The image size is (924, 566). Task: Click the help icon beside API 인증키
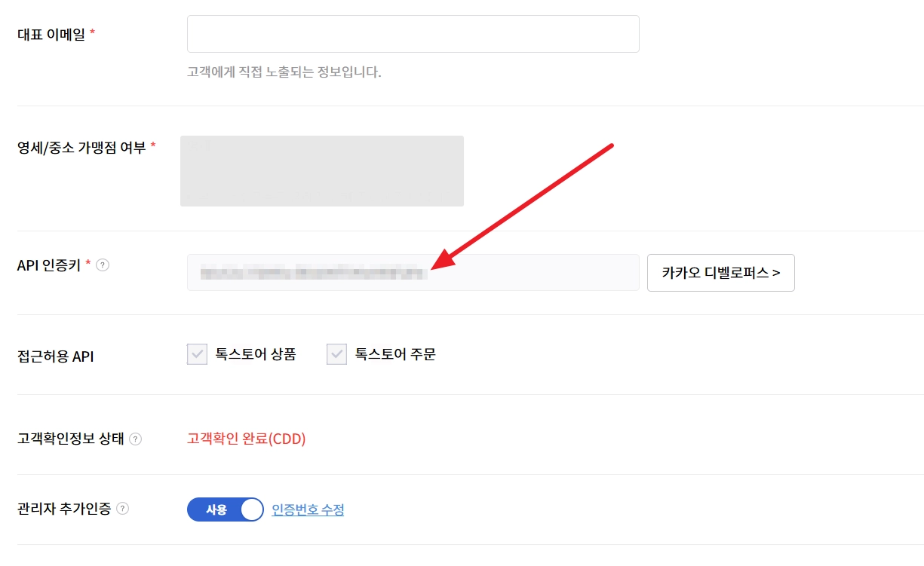[x=103, y=265]
